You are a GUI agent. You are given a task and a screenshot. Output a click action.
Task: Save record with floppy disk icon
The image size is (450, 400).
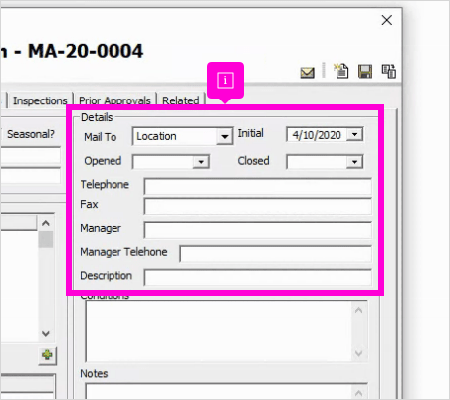click(365, 71)
